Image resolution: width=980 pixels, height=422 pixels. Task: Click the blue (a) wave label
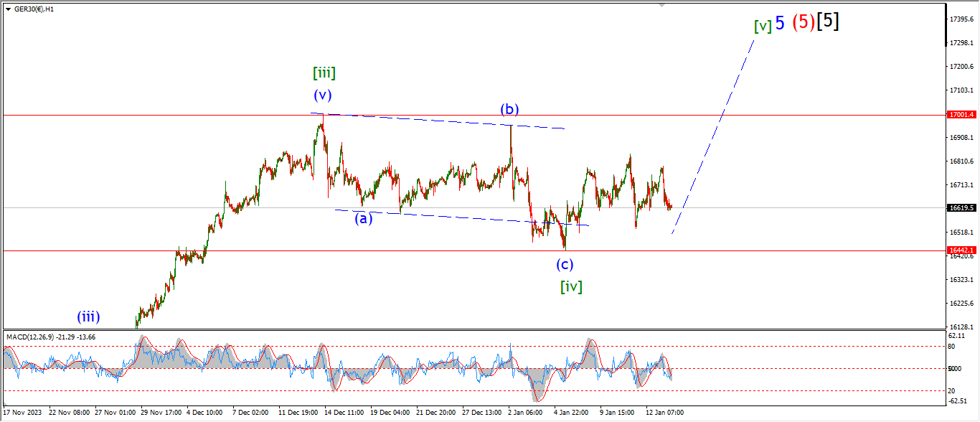364,219
